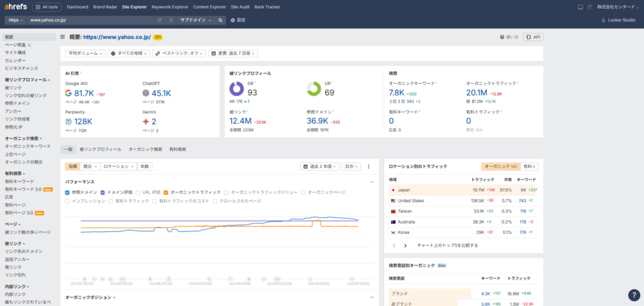Open https protocol dropdown
Screen dimensions: 644x306
click(16, 20)
